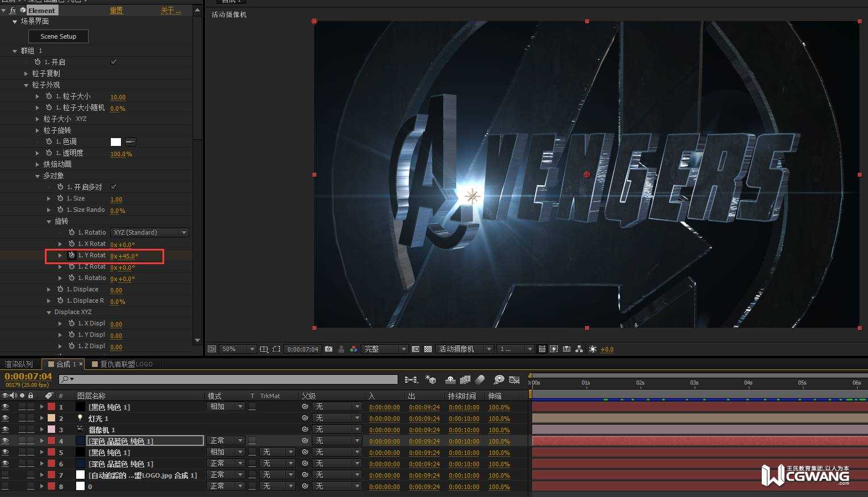Image resolution: width=868 pixels, height=497 pixels.
Task: Collapse the 粒子外观 group
Action: [26, 85]
